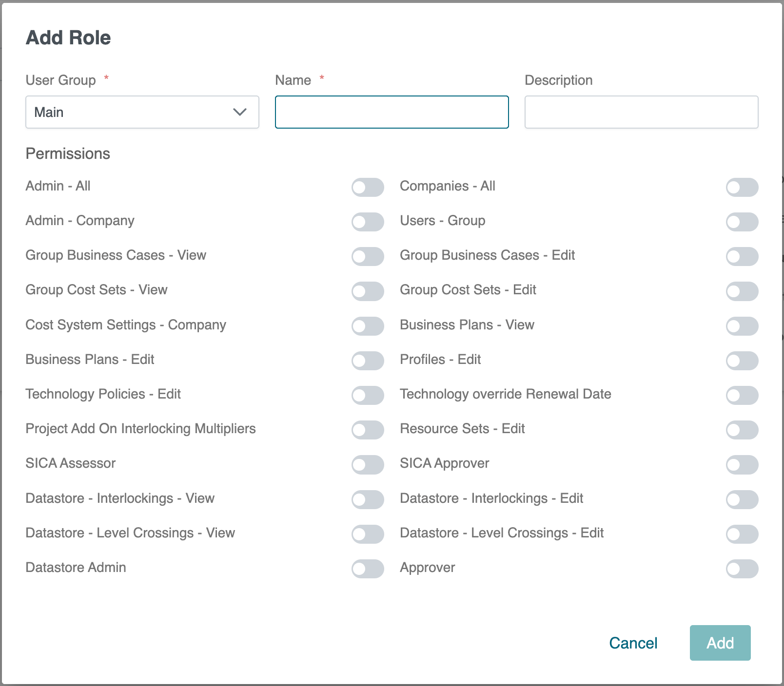Toggle Technology override Renewal Date
This screenshot has height=686, width=784.
click(x=742, y=395)
